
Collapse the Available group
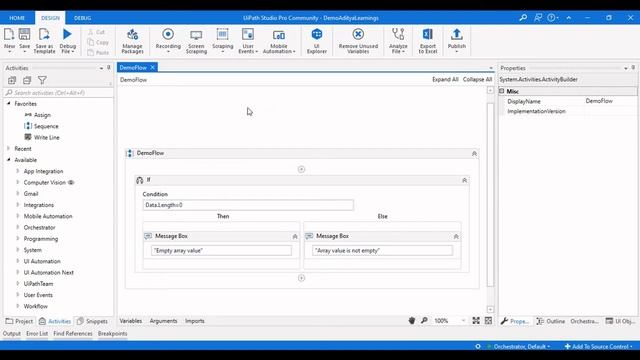tap(9, 160)
